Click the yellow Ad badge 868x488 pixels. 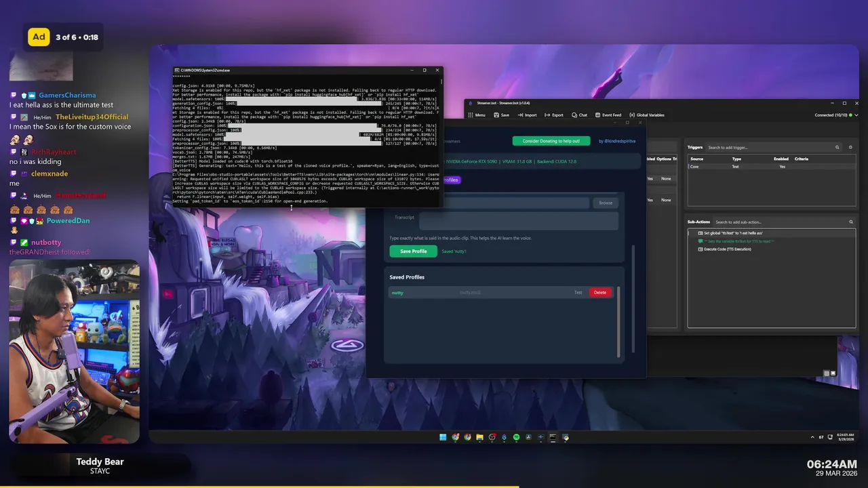tap(39, 37)
